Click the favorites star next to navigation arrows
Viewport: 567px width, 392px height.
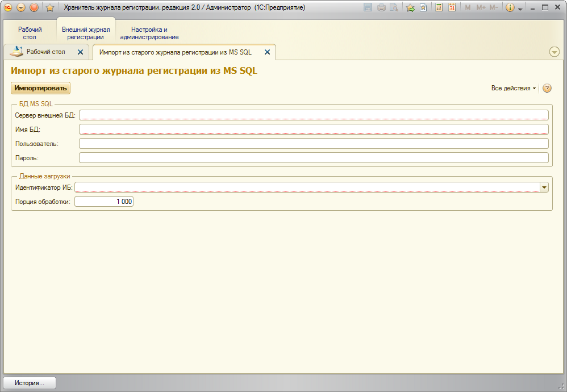[x=49, y=7]
